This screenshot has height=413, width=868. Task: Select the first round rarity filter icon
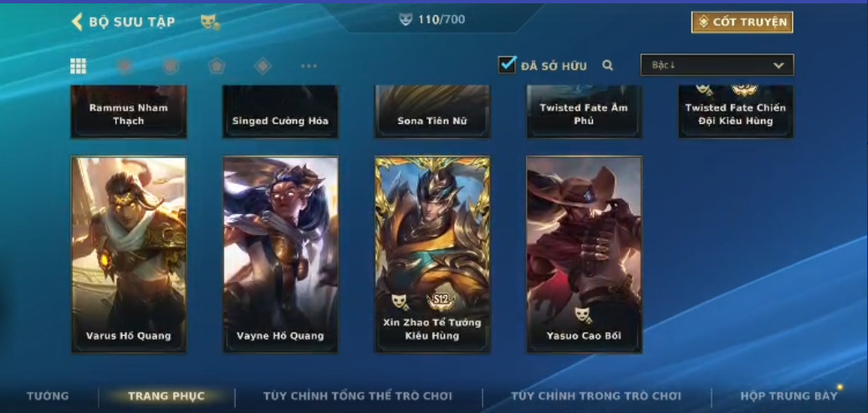125,66
